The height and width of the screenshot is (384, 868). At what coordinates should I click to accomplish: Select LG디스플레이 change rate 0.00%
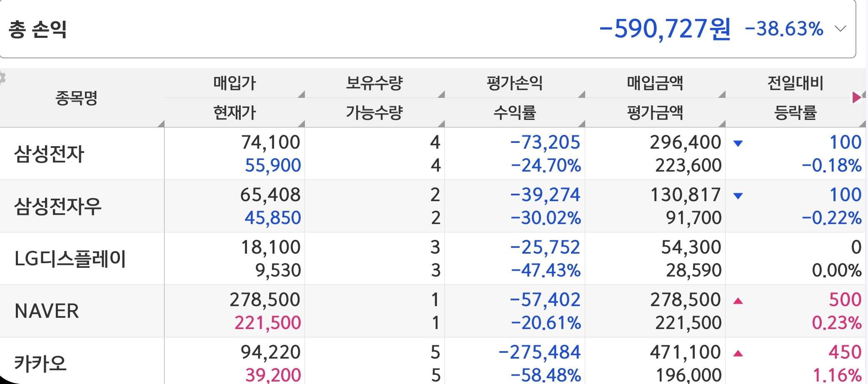(x=837, y=270)
